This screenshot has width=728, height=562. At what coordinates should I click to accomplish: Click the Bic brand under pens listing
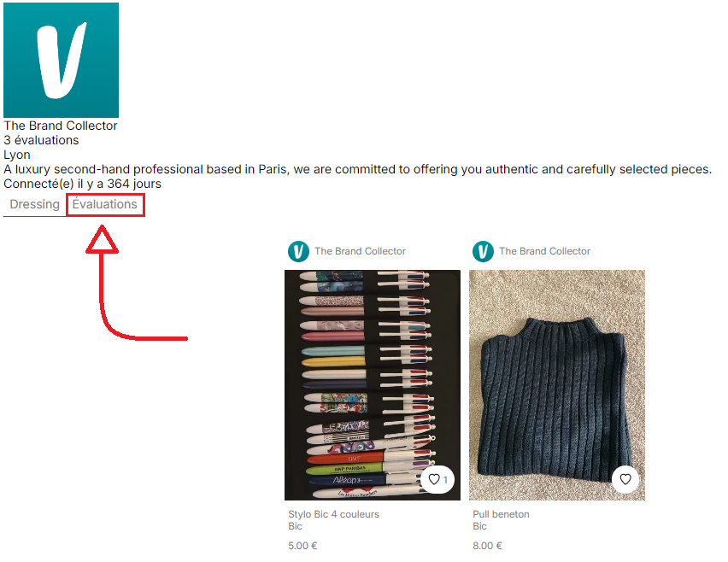(x=296, y=526)
